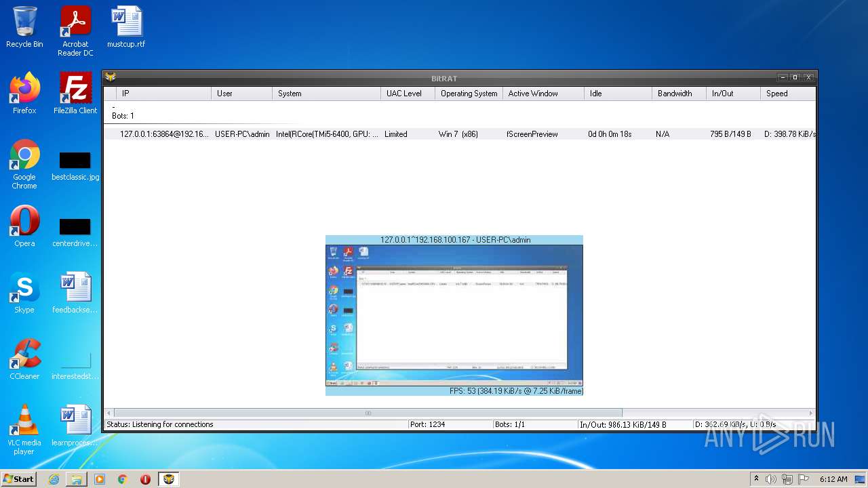Open mustcup.rtf file on desktop
Screen dimensions: 868x488
pos(126,27)
